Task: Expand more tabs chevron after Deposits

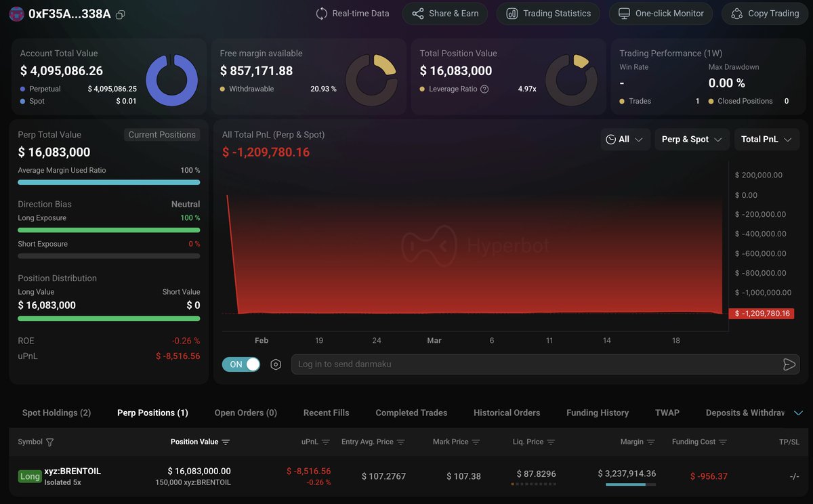Action: click(798, 413)
